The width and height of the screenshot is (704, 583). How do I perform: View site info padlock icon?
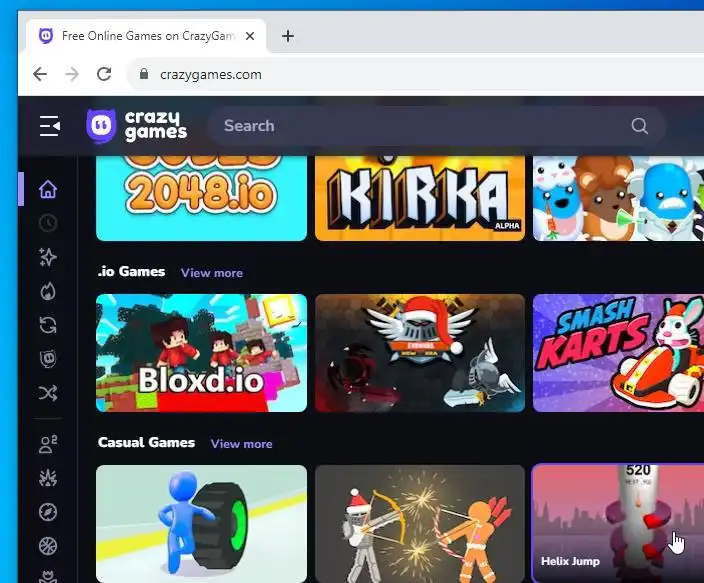pos(144,74)
